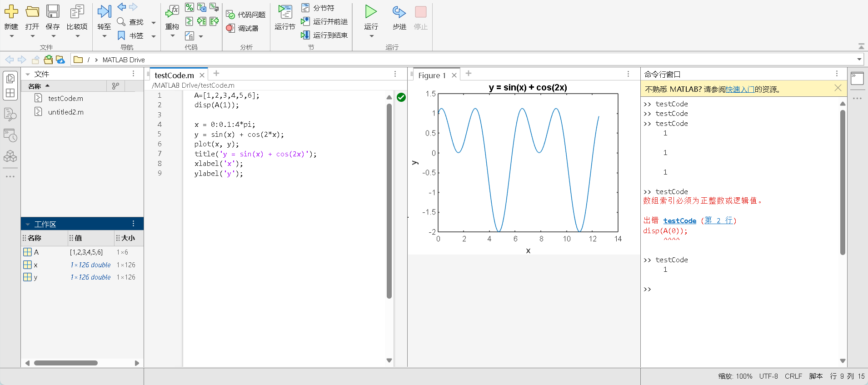Click the testCode error link
This screenshot has height=385, width=868.
point(679,220)
